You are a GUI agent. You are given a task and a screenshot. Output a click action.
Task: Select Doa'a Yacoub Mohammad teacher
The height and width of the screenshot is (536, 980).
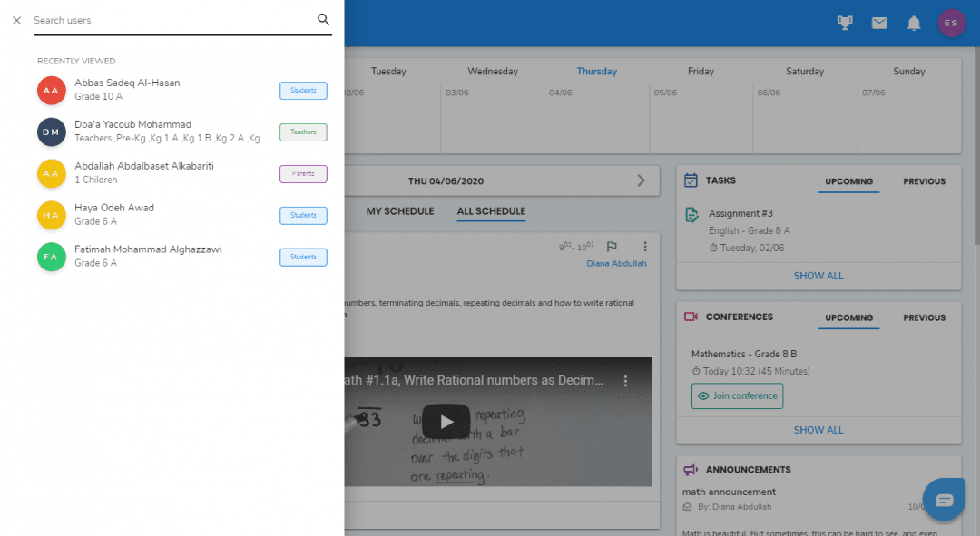pyautogui.click(x=132, y=131)
